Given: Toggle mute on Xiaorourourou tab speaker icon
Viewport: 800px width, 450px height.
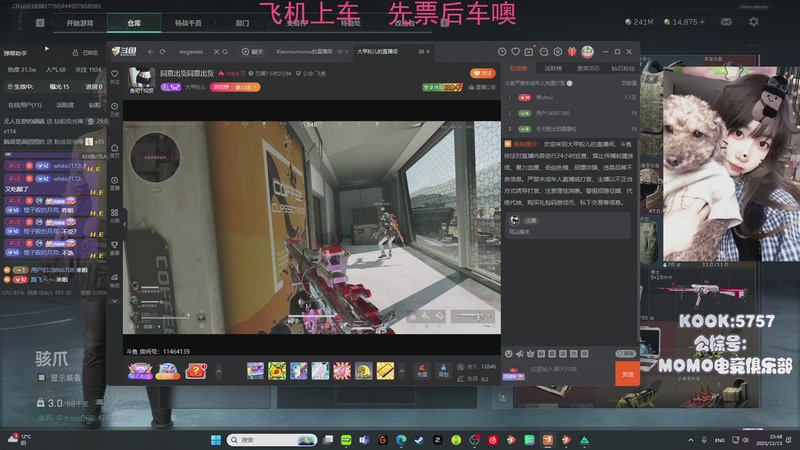Looking at the screenshot, I should coord(340,52).
